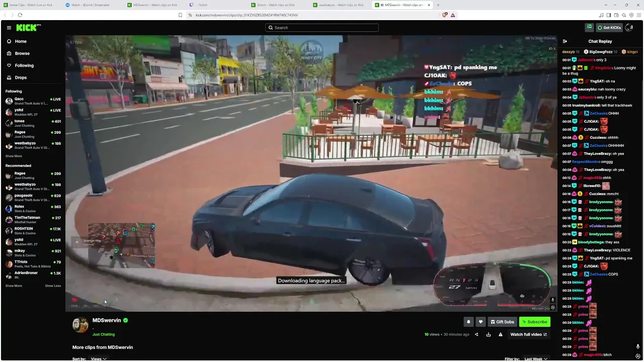Click the microphone icon on the video

click(552, 300)
